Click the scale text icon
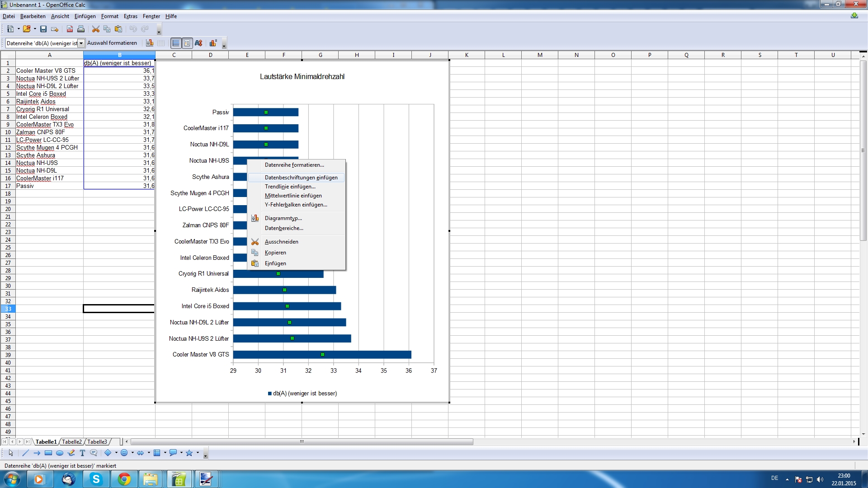Image resolution: width=868 pixels, height=488 pixels. [x=198, y=43]
